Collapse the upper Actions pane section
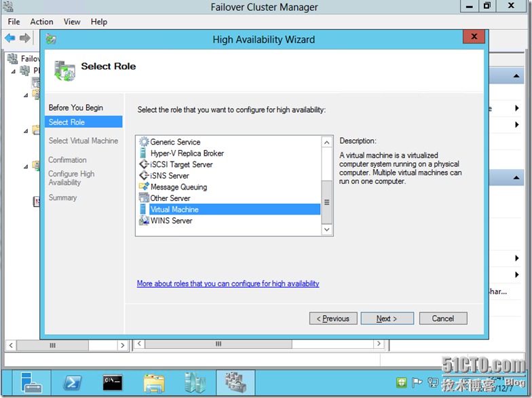 [x=516, y=76]
